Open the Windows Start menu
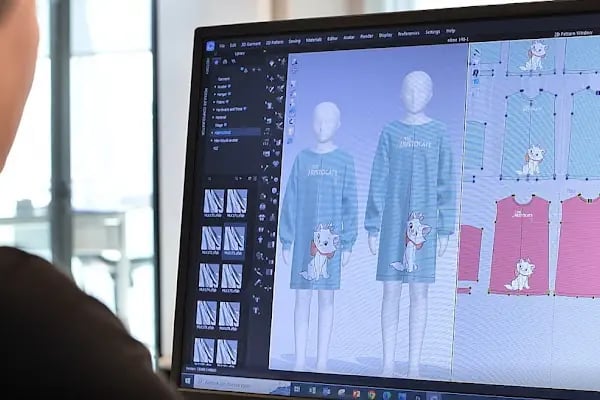600x400 pixels. (188, 380)
